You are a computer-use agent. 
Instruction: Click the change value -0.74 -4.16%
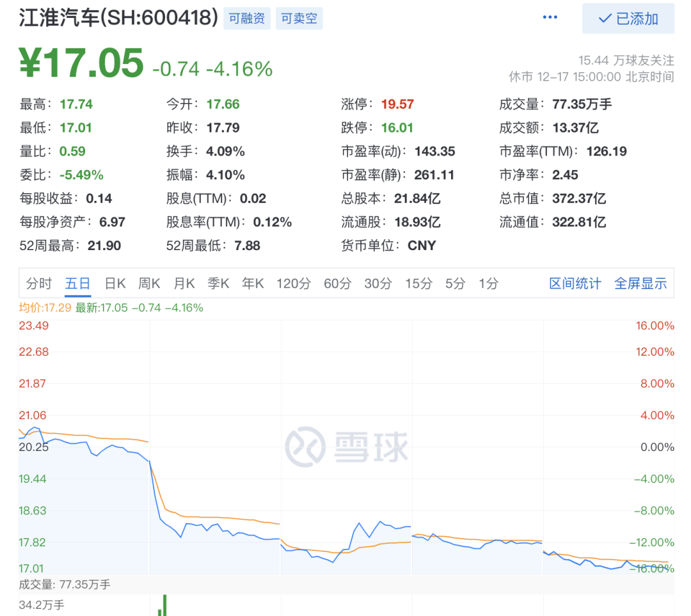pos(212,69)
